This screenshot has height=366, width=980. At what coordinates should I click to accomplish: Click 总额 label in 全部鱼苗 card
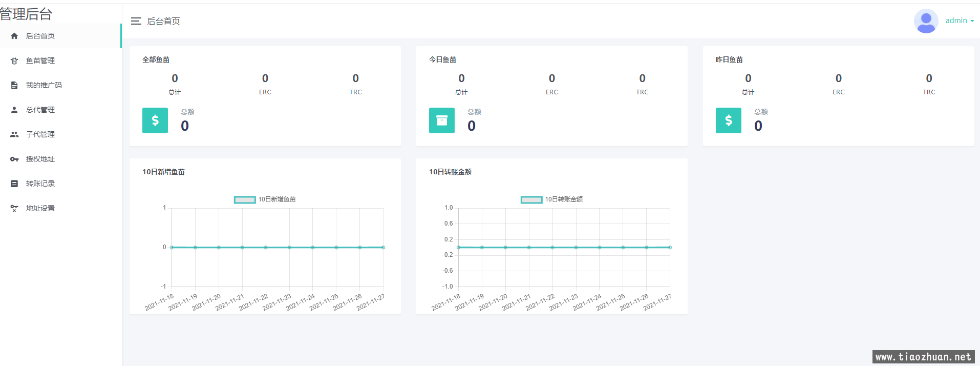point(187,112)
